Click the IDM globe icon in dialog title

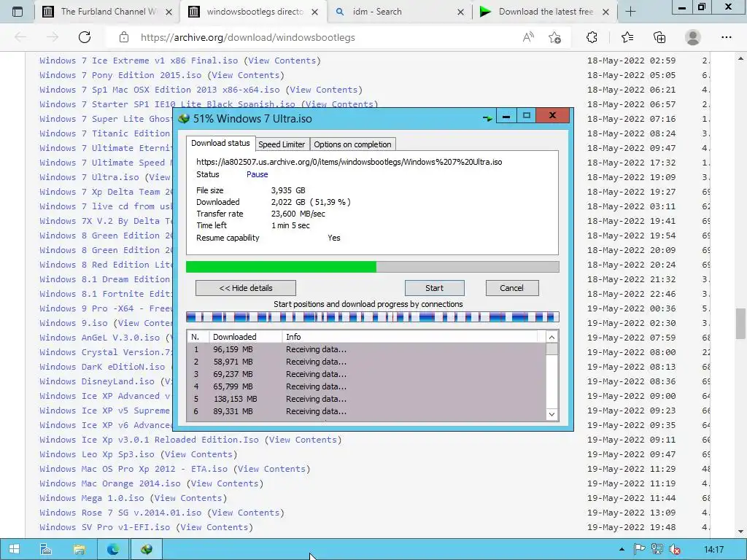(184, 118)
